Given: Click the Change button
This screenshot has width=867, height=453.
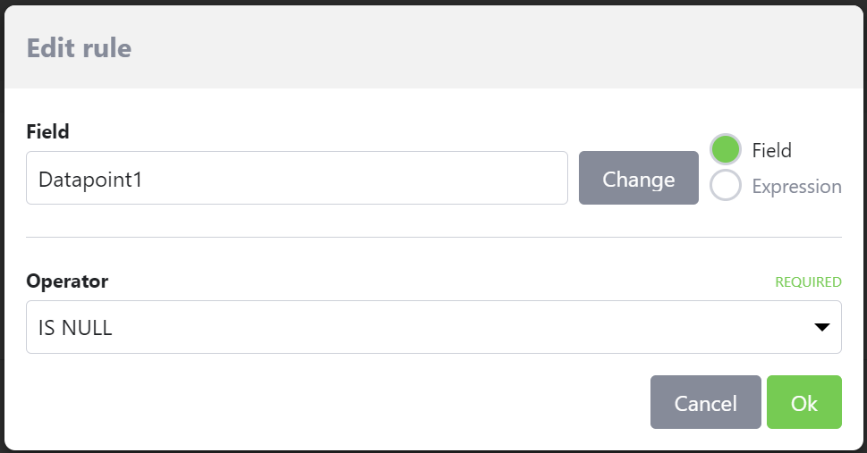Looking at the screenshot, I should click(638, 178).
